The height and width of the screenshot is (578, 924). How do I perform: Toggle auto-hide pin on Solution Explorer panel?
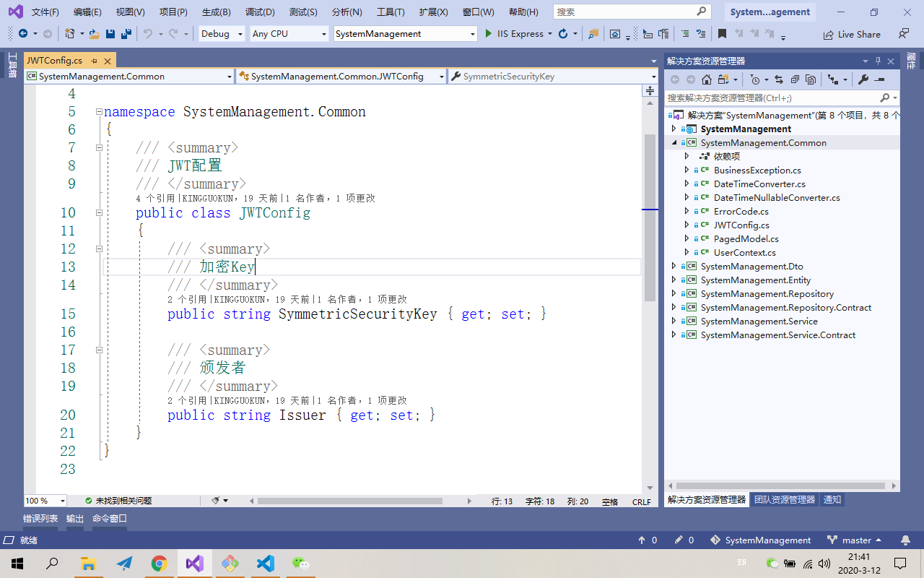[878, 61]
